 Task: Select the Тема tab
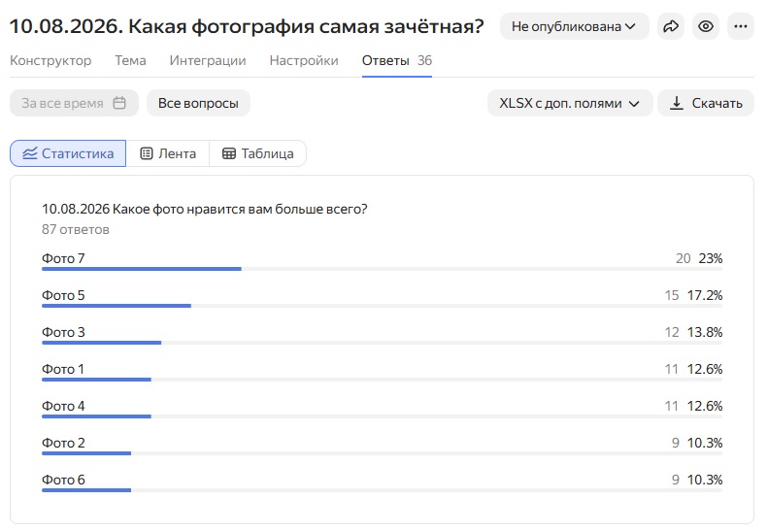coord(130,60)
